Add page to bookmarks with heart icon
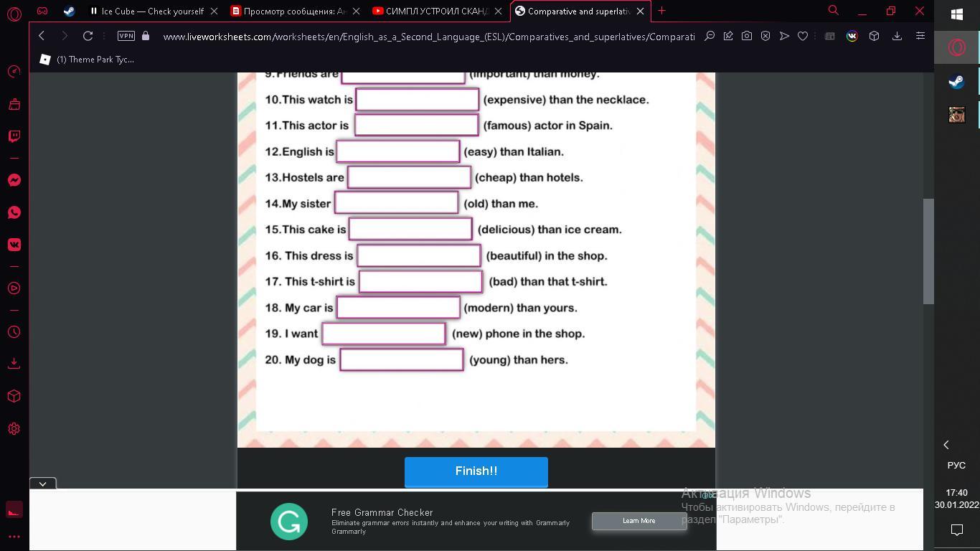The width and height of the screenshot is (980, 551). coord(803,36)
